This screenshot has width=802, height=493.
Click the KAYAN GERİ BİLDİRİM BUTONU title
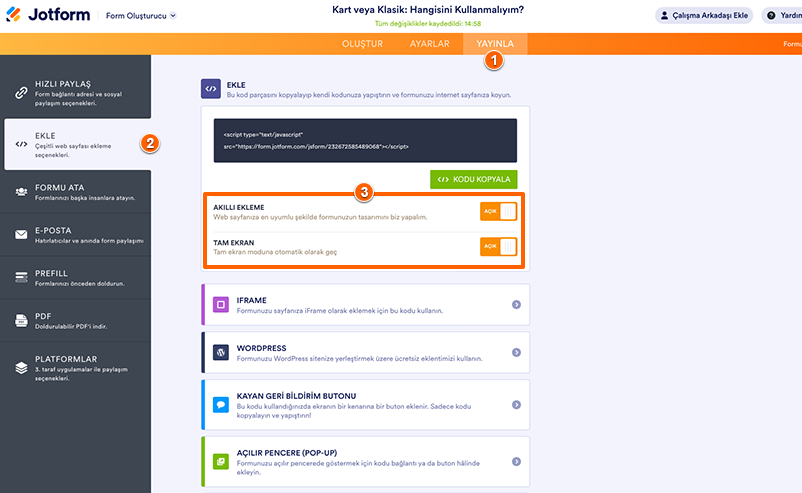pos(296,396)
